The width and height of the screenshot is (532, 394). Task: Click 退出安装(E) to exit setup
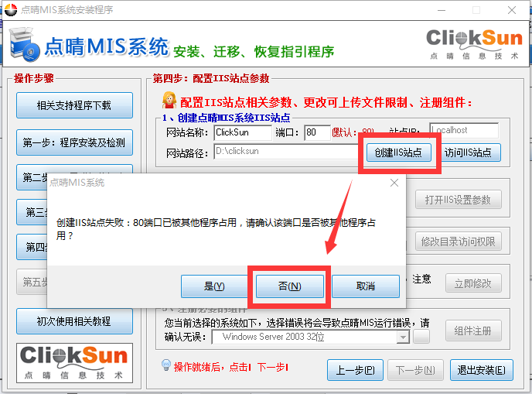[480, 370]
